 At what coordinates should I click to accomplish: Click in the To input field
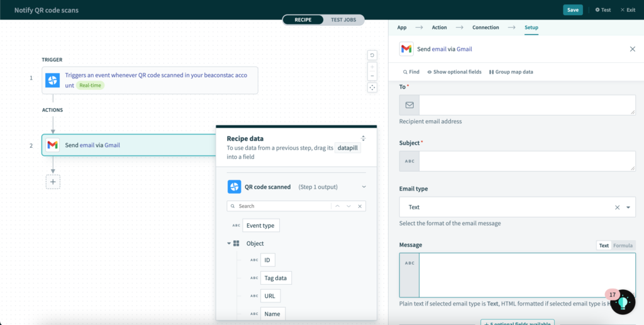(x=527, y=105)
